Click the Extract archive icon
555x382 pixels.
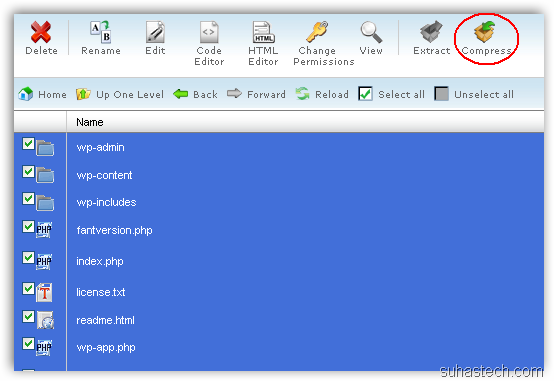coord(431,32)
